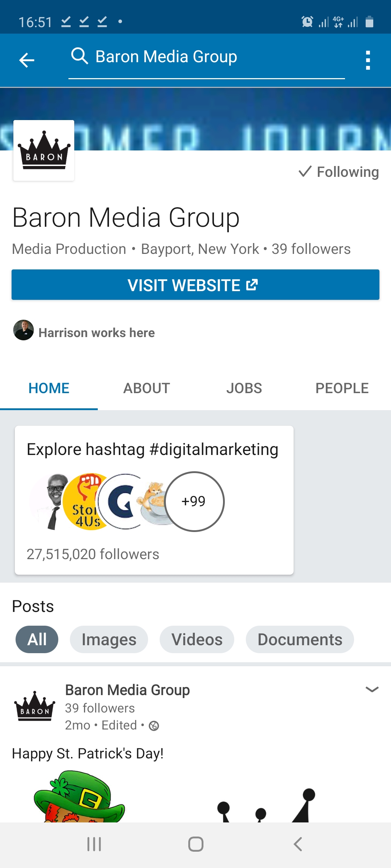Tap the 39 followers line under post author
Screen dimensions: 391x868
100,708
